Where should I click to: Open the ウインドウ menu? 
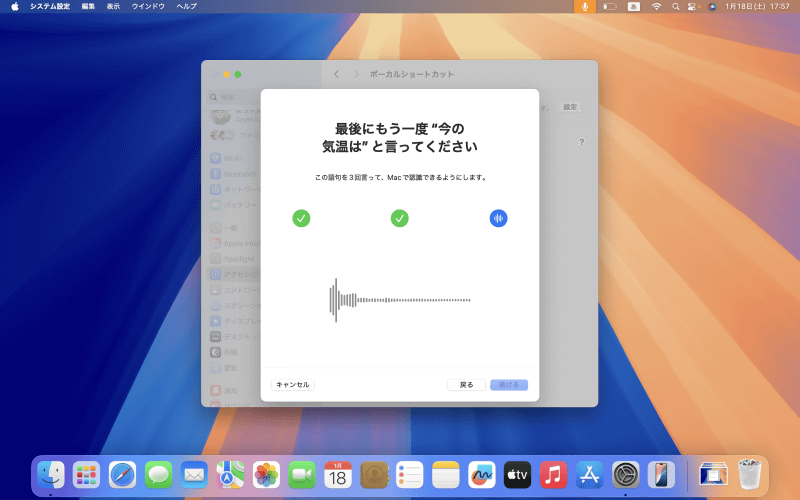coord(148,7)
